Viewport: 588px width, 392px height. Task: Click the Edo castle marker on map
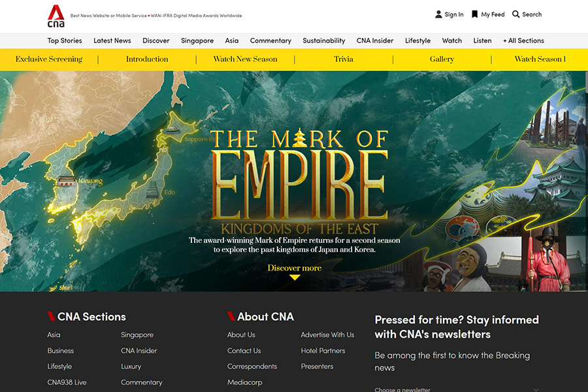pyautogui.click(x=153, y=190)
